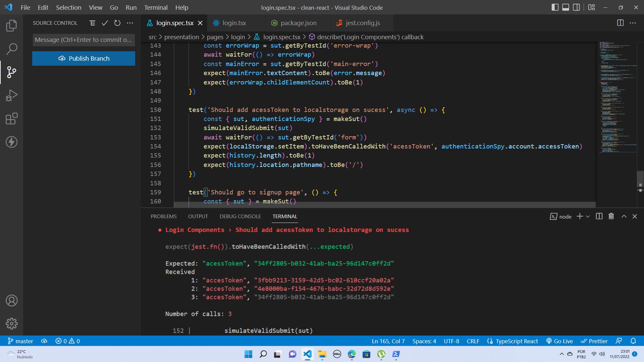Viewport: 644px width, 362px height.
Task: Click the Publish Branch button
Action: pos(84,58)
